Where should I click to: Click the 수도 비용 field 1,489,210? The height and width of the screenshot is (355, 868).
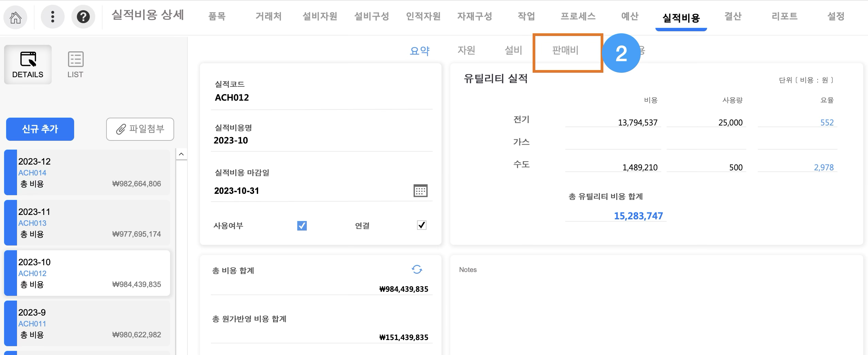click(x=613, y=167)
